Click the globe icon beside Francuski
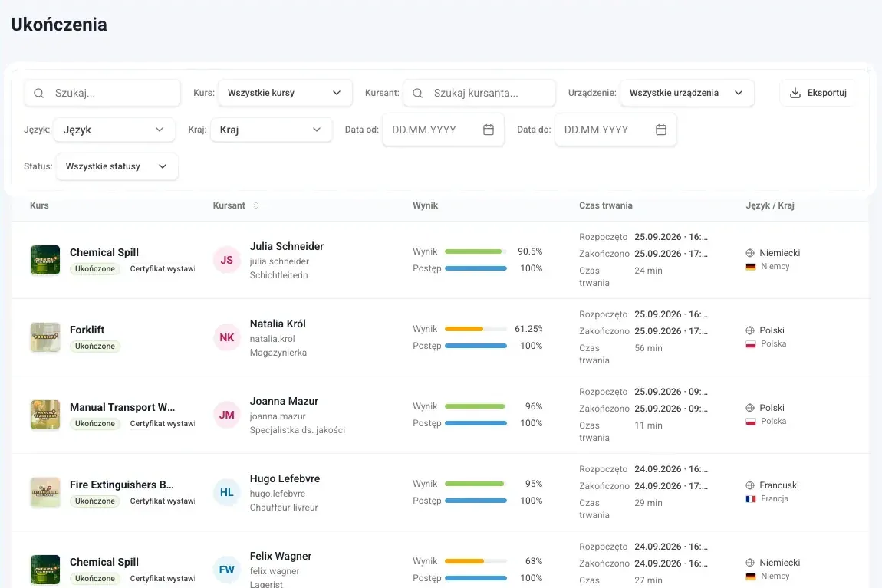 click(x=750, y=485)
